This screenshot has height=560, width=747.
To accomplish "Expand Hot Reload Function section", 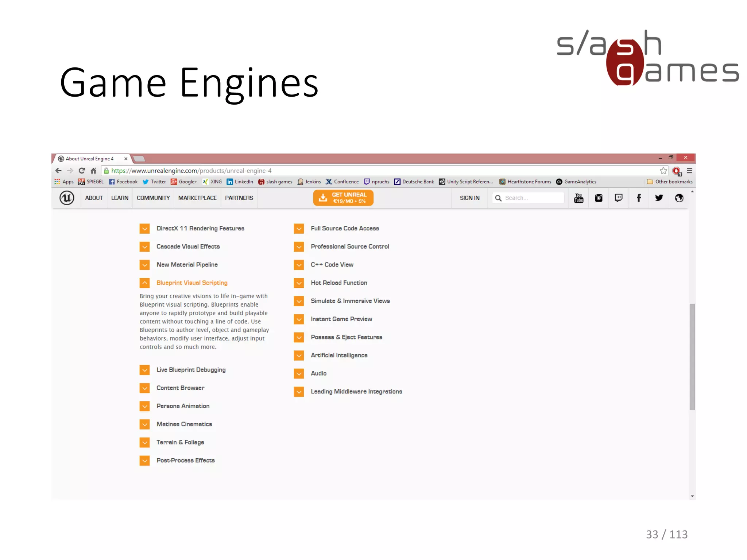I will point(299,283).
